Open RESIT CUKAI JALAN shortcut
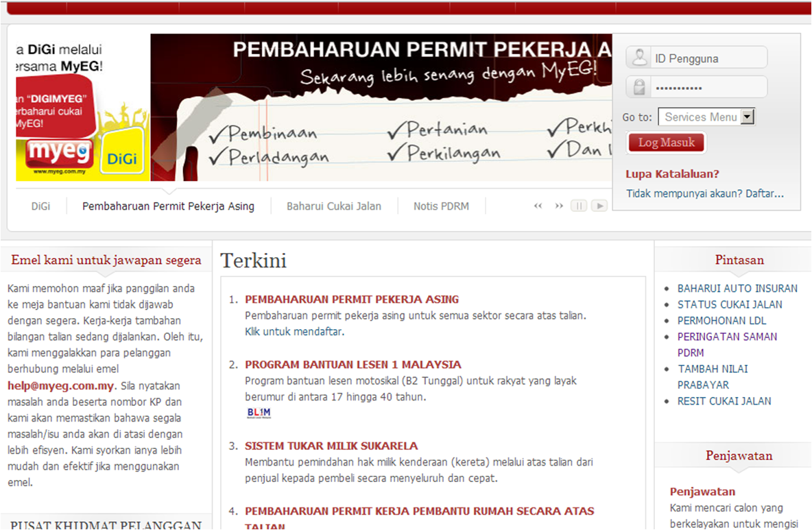 click(x=724, y=400)
